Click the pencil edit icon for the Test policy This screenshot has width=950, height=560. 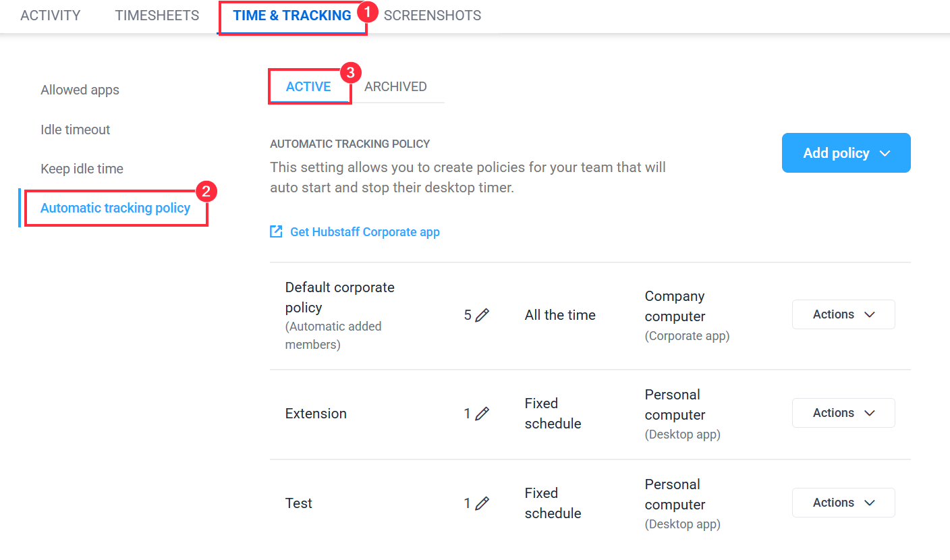tap(482, 503)
